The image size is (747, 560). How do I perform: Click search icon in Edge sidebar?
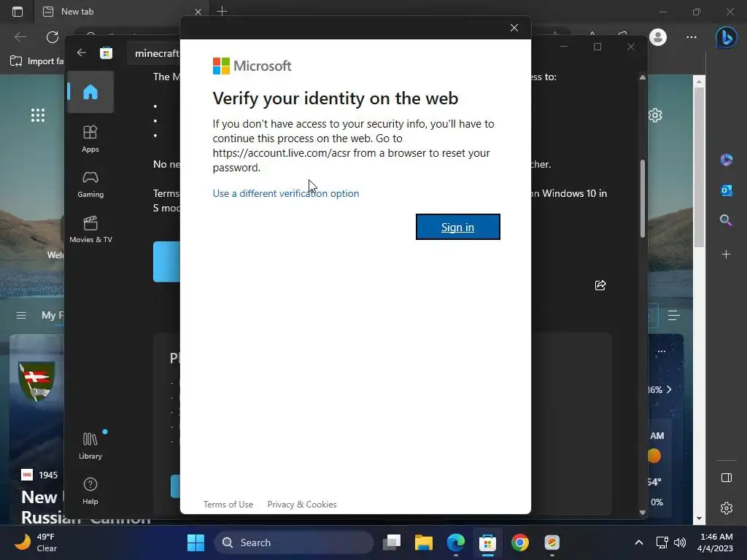pyautogui.click(x=726, y=220)
